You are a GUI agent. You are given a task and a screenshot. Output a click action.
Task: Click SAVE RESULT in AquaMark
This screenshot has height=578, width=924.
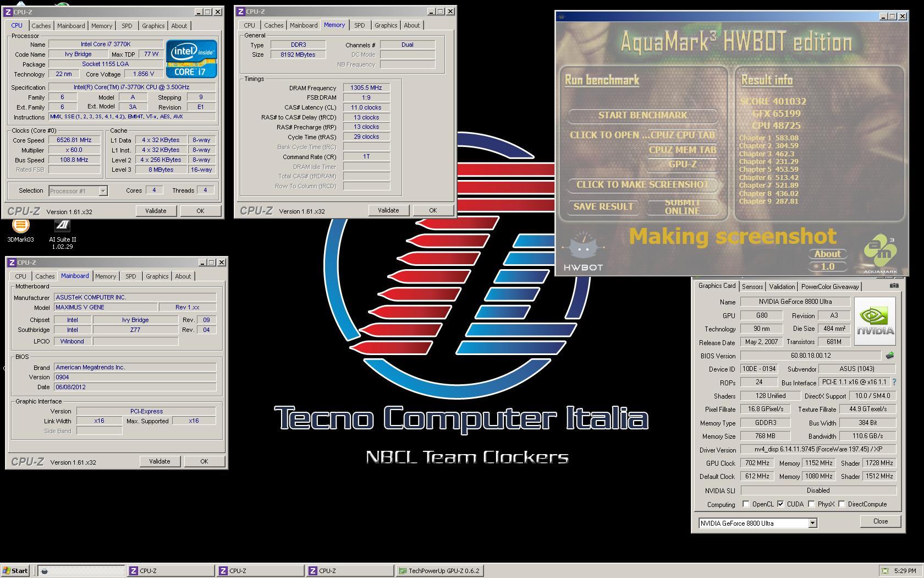603,206
